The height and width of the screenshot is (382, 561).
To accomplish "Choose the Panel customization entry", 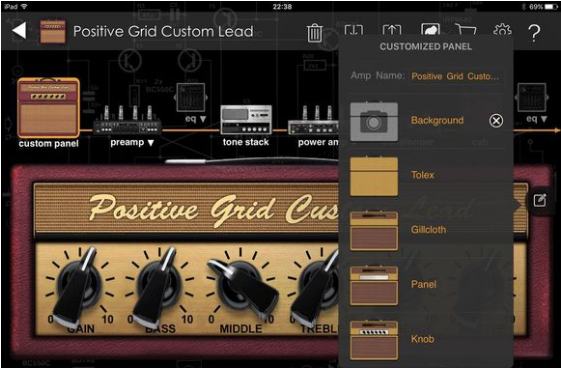I will [x=426, y=285].
